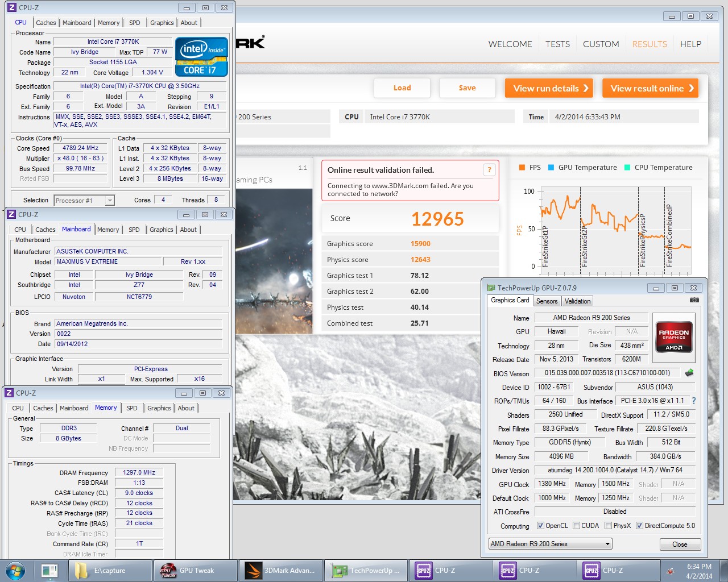Open the Caches tab in the top CPU-Z window
This screenshot has width=728, height=582.
46,23
